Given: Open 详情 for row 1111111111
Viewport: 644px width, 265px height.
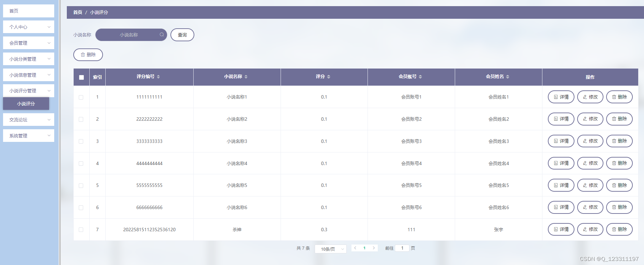Looking at the screenshot, I should (x=561, y=97).
